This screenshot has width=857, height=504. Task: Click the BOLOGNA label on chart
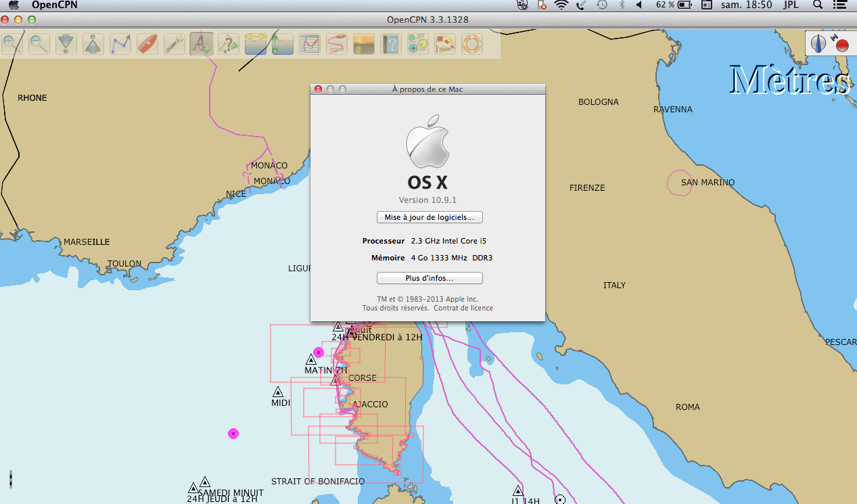(599, 102)
